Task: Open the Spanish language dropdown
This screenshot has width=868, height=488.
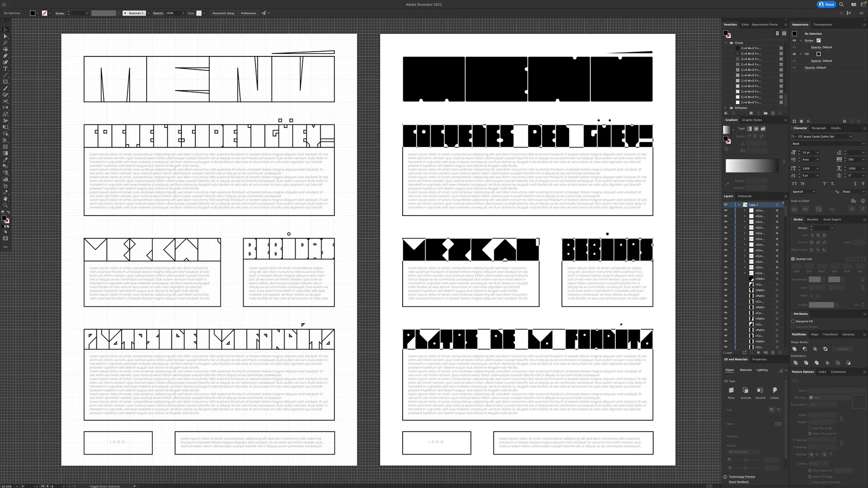Action: click(804, 191)
